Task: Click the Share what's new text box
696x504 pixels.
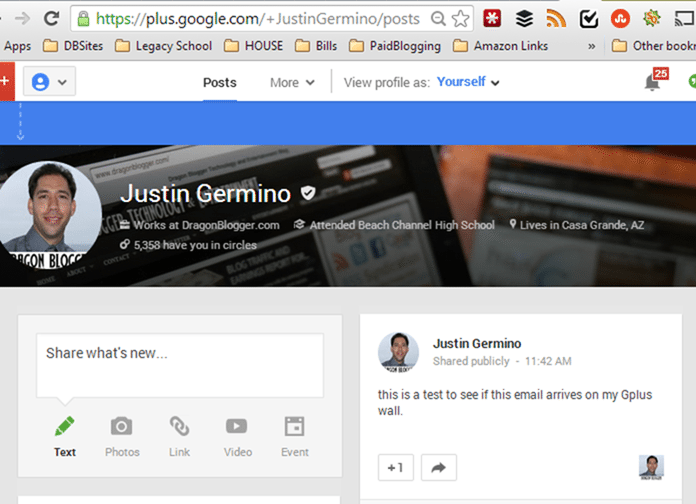Action: pyautogui.click(x=180, y=365)
